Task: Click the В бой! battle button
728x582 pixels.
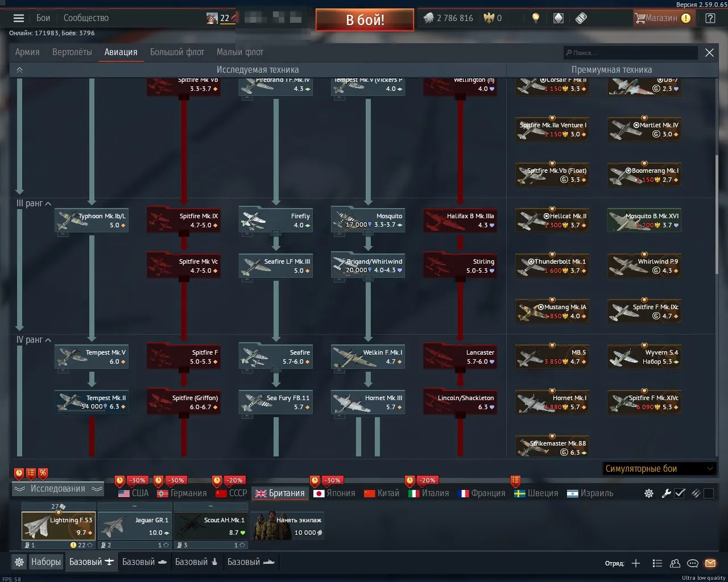Action: pyautogui.click(x=365, y=20)
